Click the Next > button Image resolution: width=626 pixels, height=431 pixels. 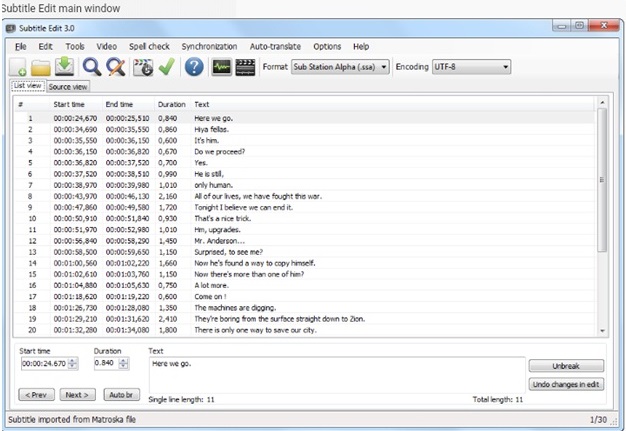[x=76, y=395]
